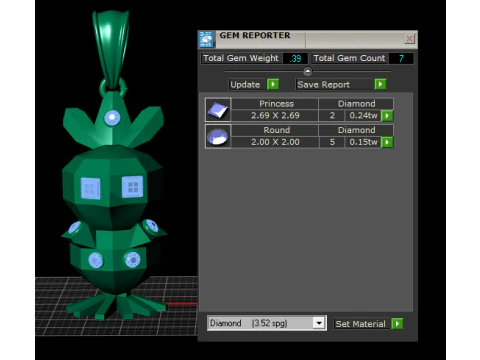Click the '2.00 X 2.00' size cell

(x=275, y=142)
